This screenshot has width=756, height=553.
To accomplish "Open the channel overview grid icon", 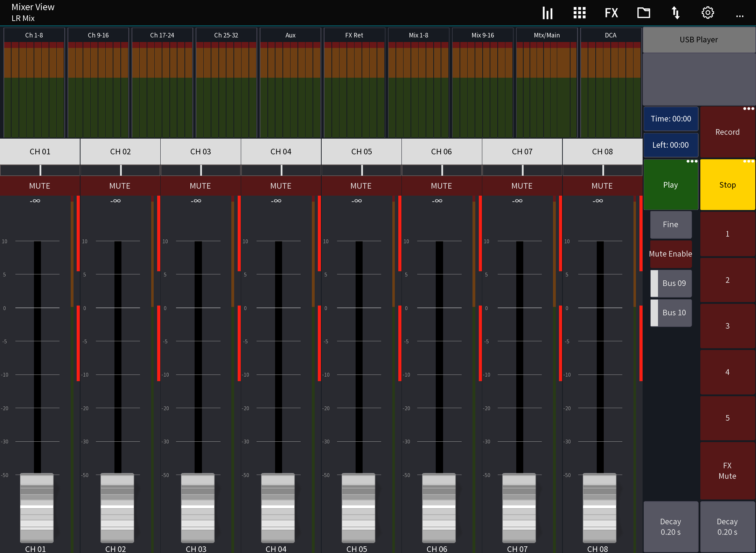I will (579, 13).
